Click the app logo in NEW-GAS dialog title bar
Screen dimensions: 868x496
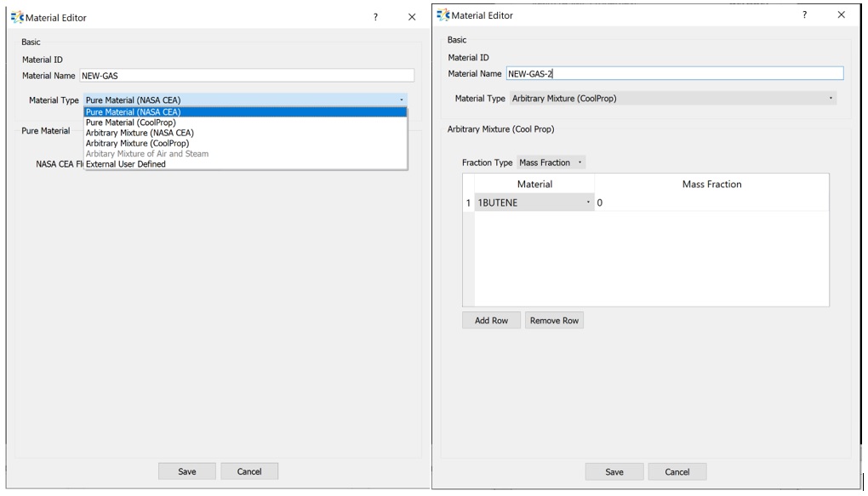point(17,17)
